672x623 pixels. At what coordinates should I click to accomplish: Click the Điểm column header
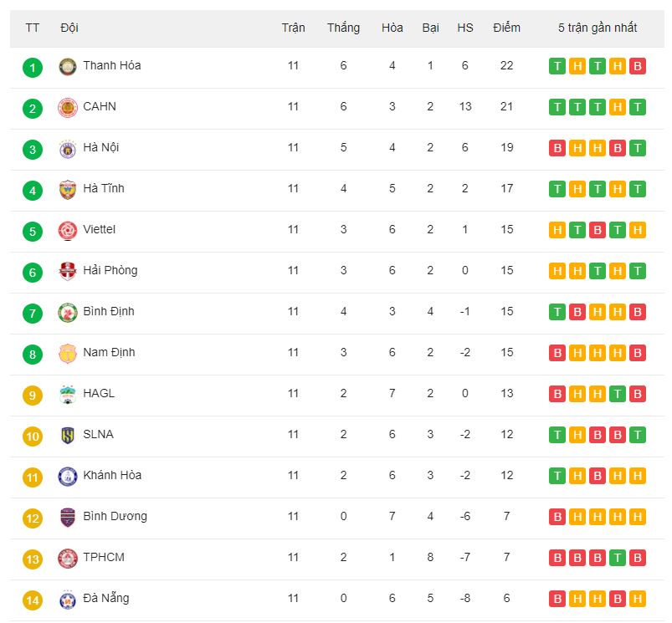506,28
